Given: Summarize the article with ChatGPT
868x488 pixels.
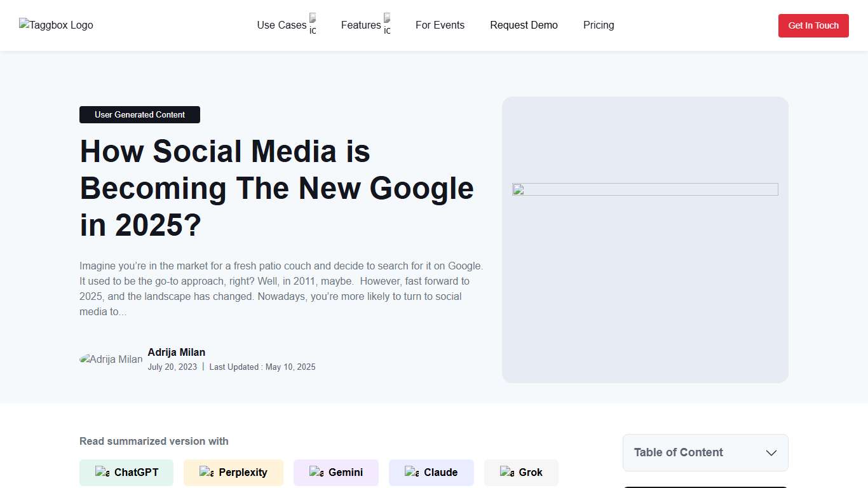Looking at the screenshot, I should [x=126, y=472].
